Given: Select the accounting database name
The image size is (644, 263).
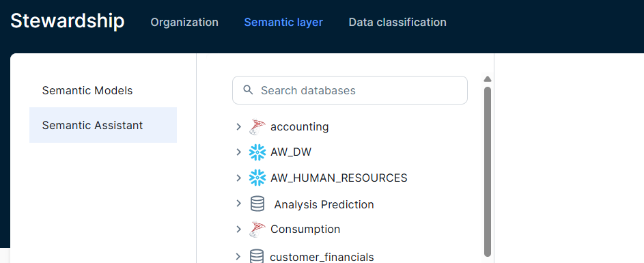Looking at the screenshot, I should point(299,127).
